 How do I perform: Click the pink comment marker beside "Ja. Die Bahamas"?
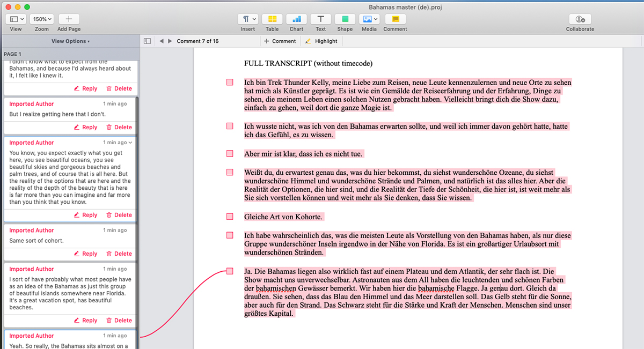click(x=230, y=271)
